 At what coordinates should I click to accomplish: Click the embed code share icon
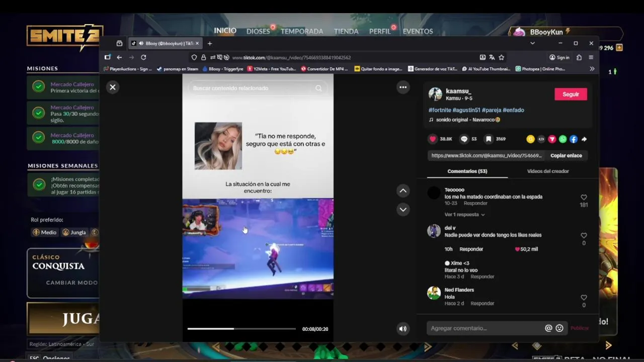tap(541, 139)
